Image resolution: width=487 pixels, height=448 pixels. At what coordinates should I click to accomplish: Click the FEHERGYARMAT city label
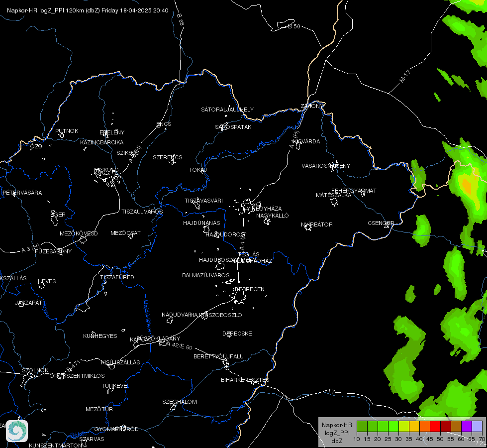point(354,191)
